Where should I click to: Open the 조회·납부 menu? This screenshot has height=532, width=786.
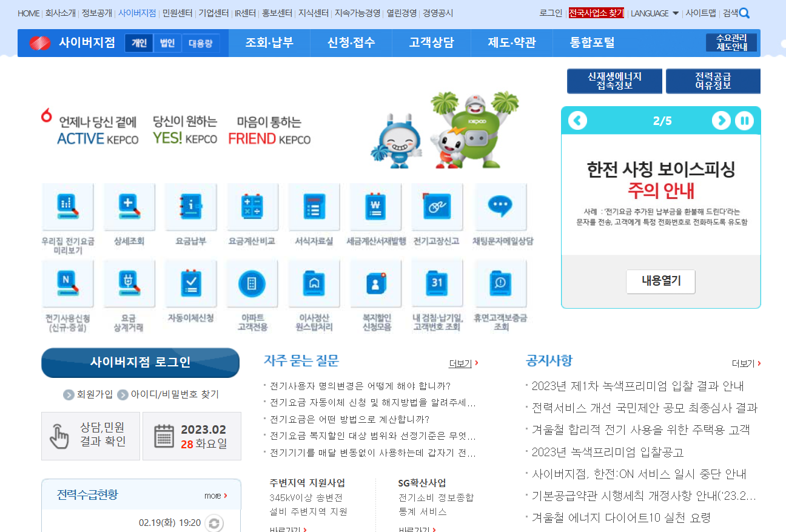pyautogui.click(x=269, y=43)
